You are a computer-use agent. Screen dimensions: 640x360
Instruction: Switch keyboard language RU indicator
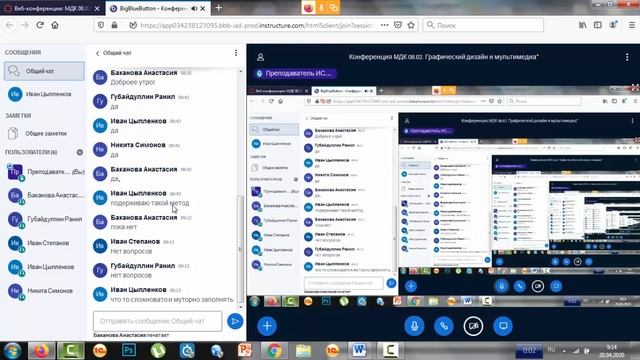(x=551, y=350)
